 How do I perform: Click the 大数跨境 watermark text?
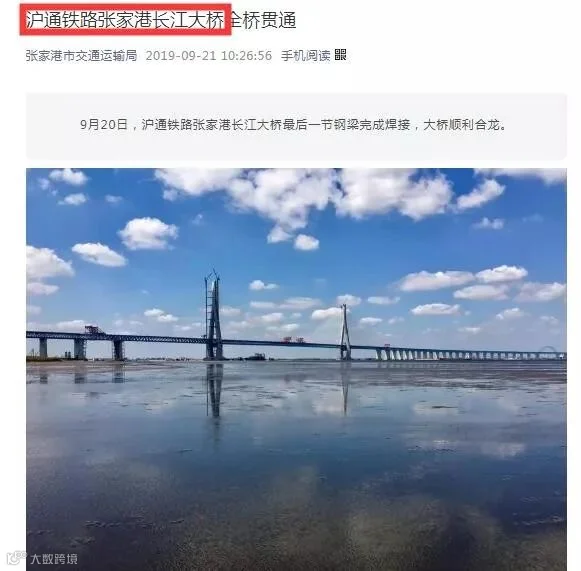[54, 559]
